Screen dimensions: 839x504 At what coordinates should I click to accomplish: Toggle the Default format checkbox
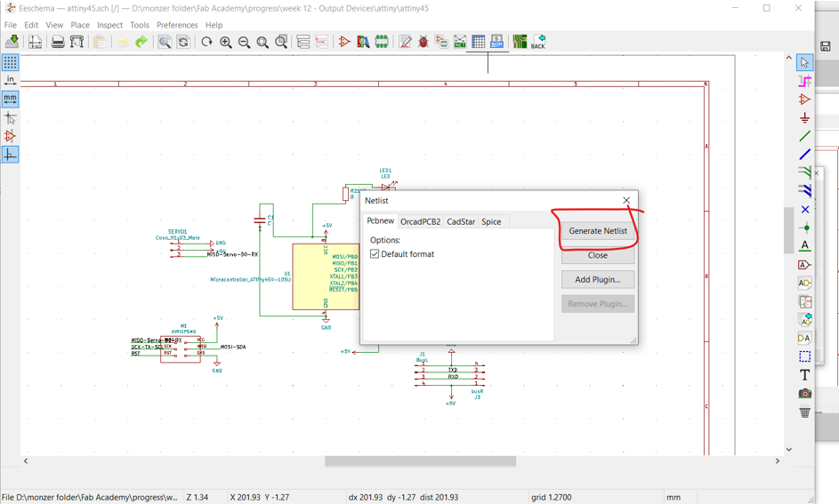point(375,254)
